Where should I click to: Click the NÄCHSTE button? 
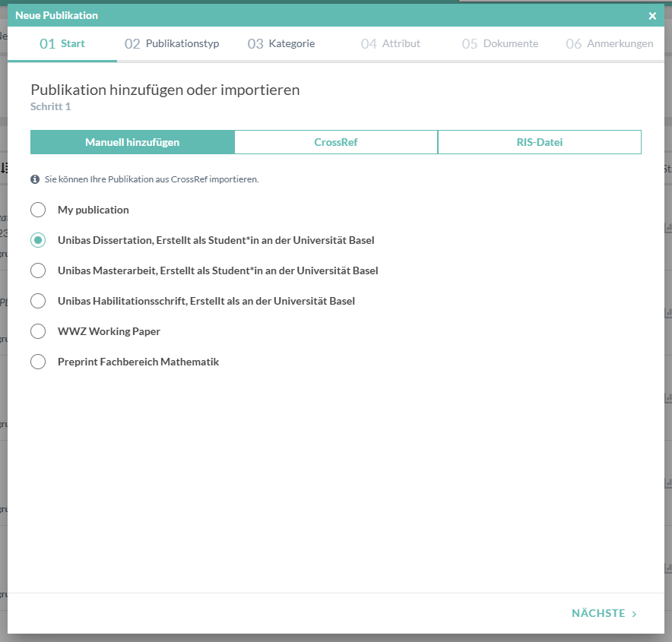pos(599,613)
